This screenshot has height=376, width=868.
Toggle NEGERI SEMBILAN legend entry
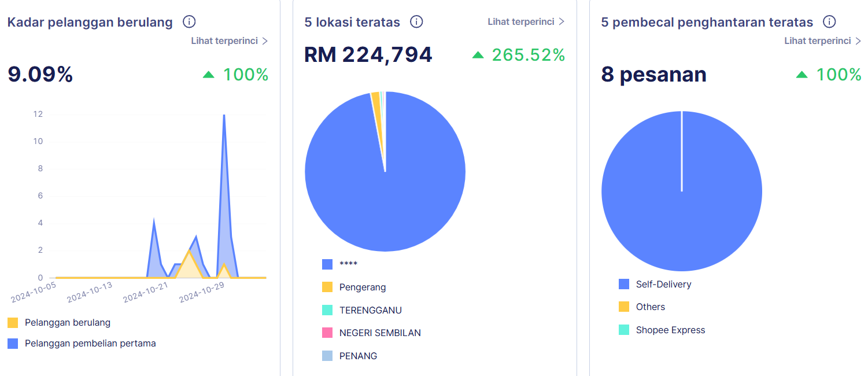[379, 333]
